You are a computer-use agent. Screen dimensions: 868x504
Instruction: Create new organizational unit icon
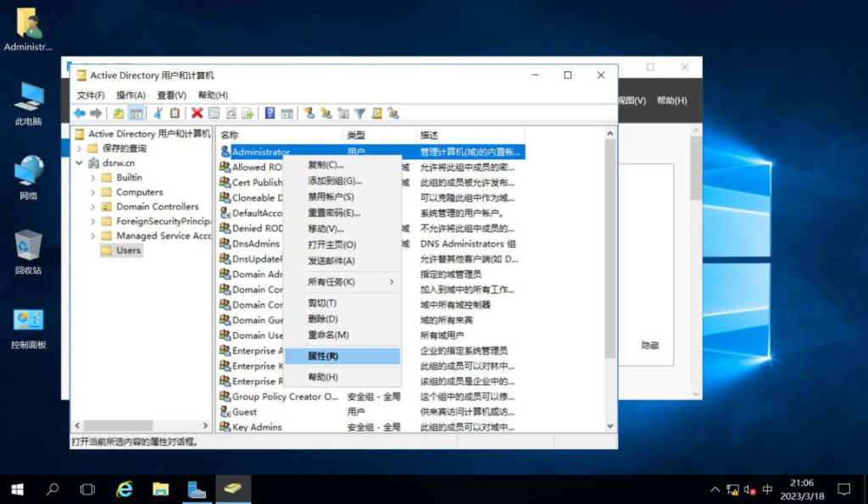pos(343,114)
